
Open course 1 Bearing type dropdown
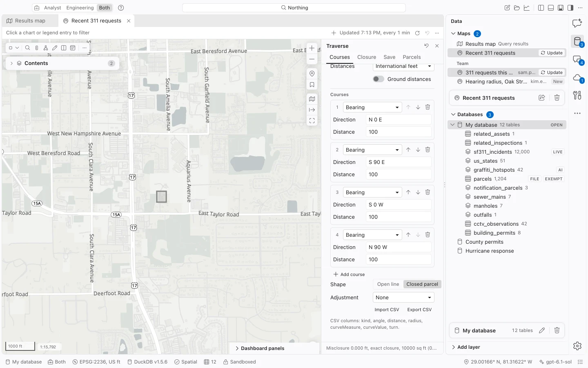[x=372, y=108]
